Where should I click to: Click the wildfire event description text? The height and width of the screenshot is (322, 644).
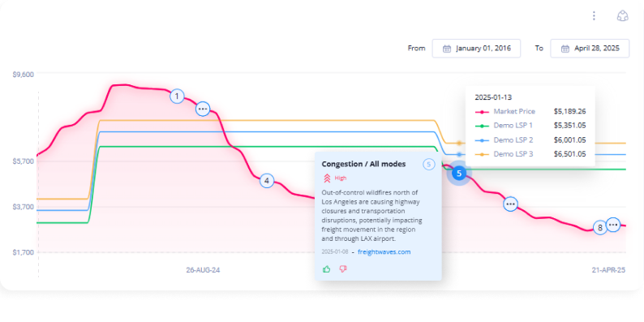(371, 215)
